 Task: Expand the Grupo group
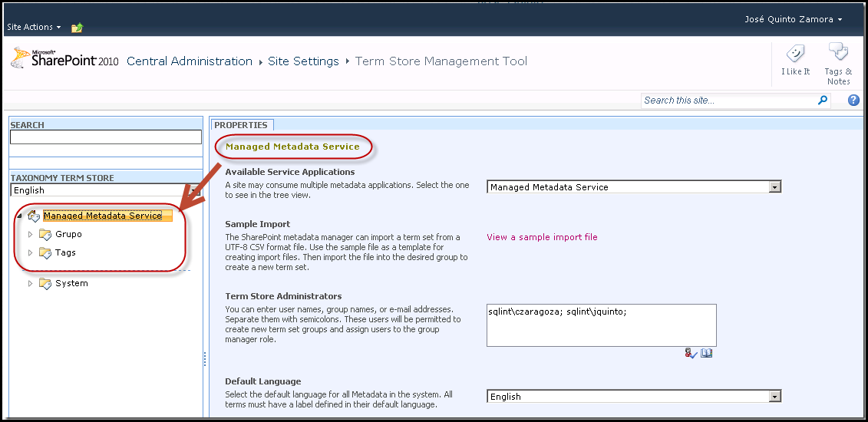pos(31,235)
